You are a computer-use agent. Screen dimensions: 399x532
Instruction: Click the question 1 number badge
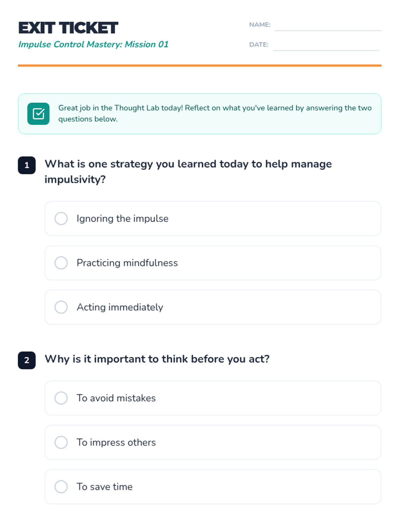click(27, 165)
